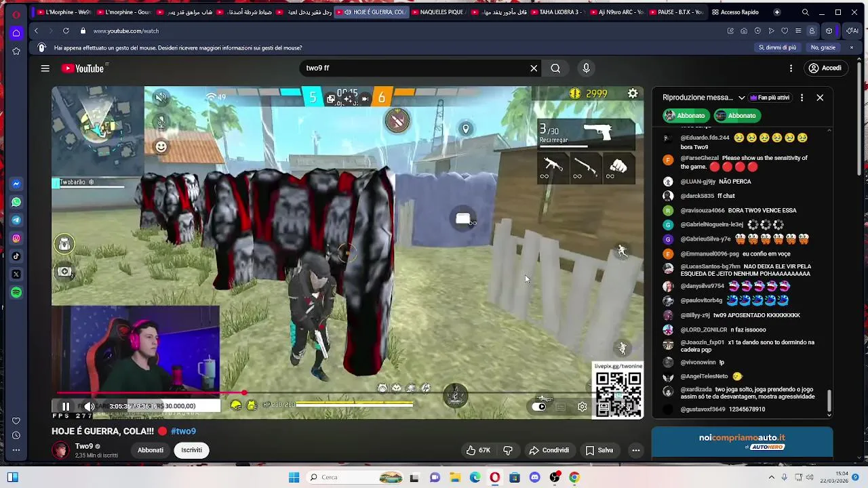The image size is (868, 488).
Task: Open the browser profile account icon
Action: point(812,30)
